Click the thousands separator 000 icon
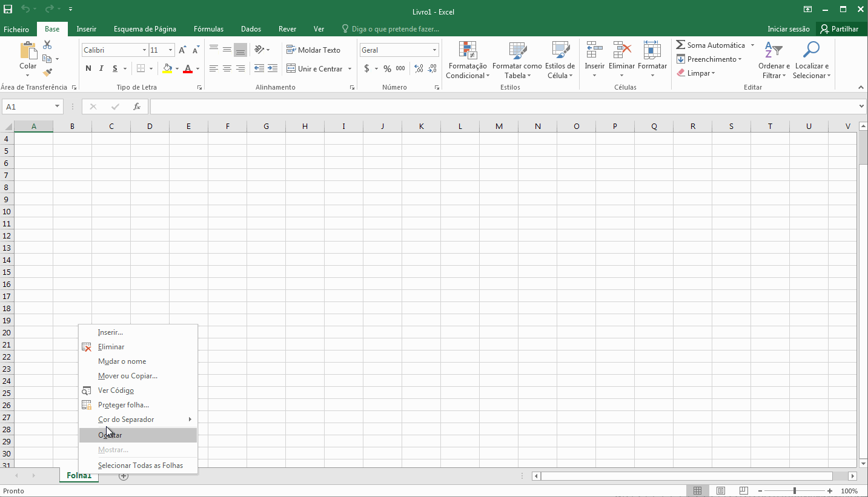This screenshot has height=497, width=868. (x=400, y=68)
